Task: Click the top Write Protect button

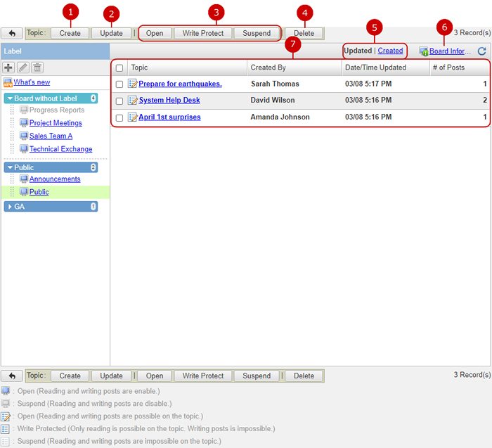Action: pyautogui.click(x=203, y=33)
